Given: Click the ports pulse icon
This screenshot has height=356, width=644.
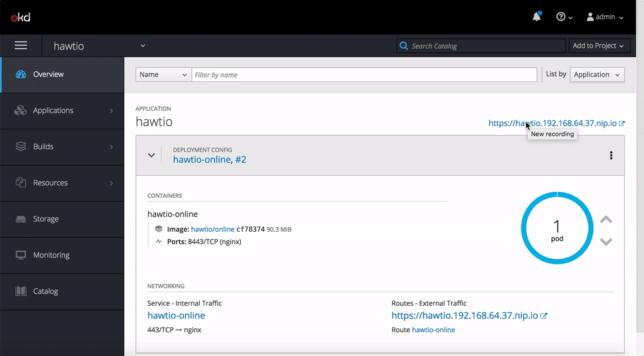Looking at the screenshot, I should [158, 241].
